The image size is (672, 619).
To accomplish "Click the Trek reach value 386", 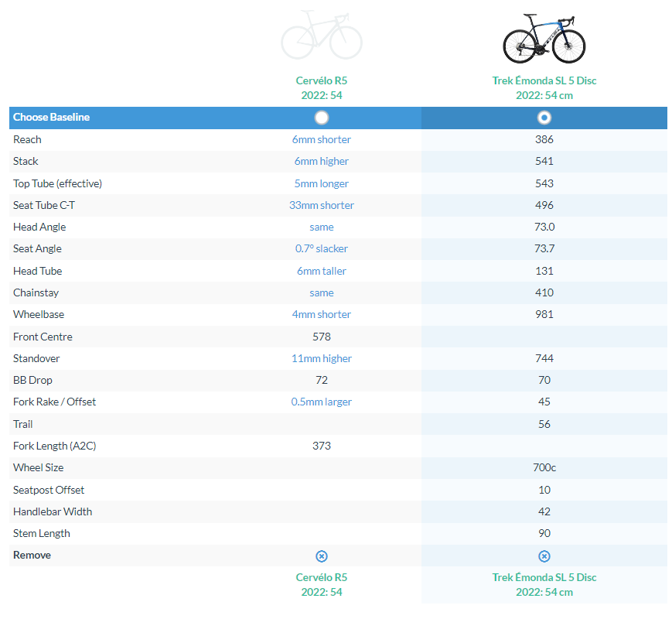I will pyautogui.click(x=544, y=139).
